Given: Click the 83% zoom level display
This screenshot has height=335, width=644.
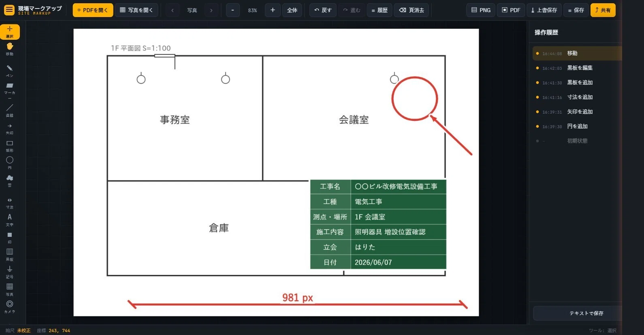Looking at the screenshot, I should (x=252, y=10).
